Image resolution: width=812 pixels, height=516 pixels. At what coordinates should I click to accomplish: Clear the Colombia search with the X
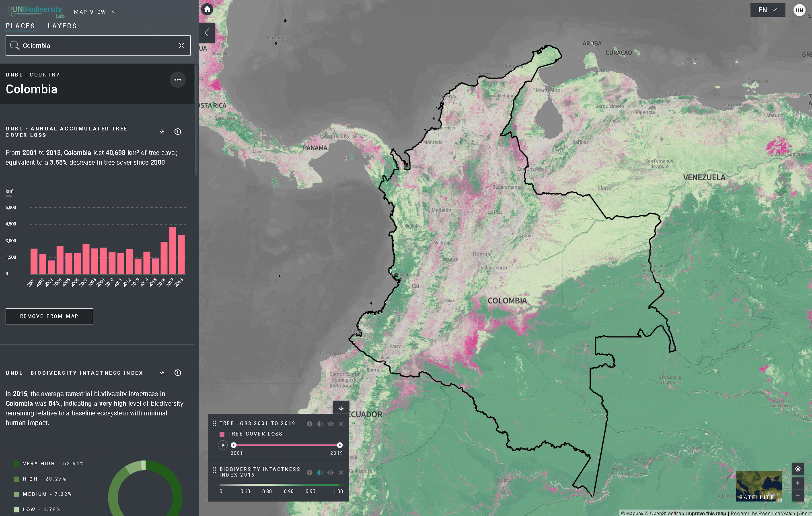[x=181, y=45]
